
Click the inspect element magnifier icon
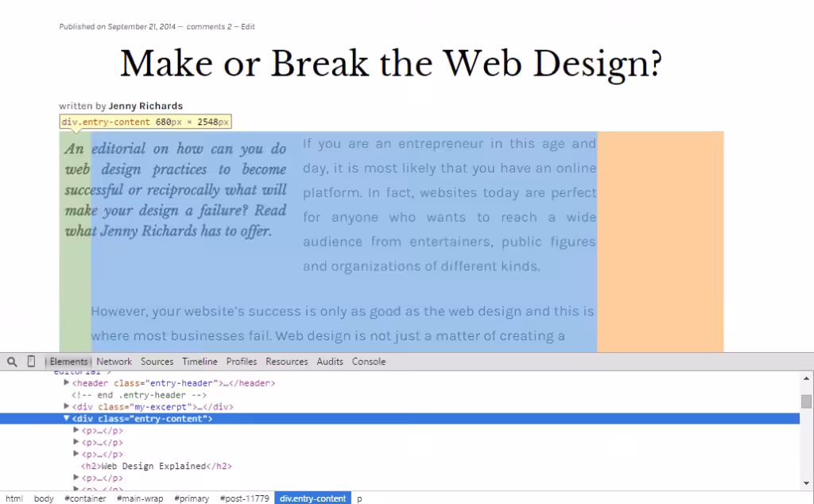[12, 362]
